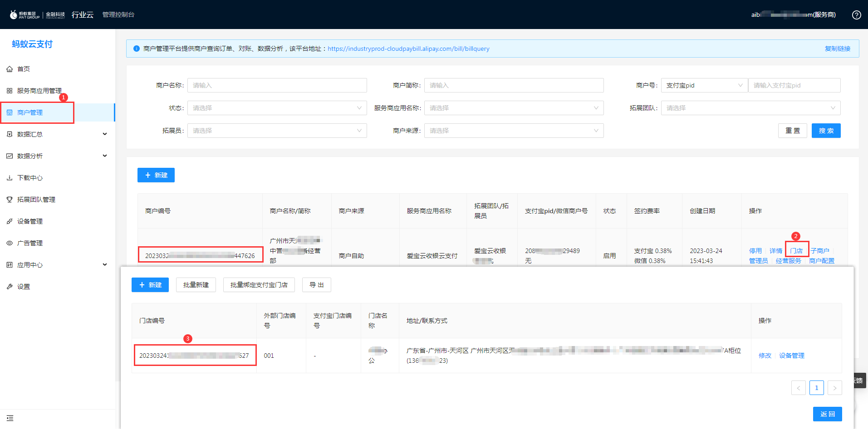The height and width of the screenshot is (429, 868).
Task: Expand the 数据汇总 menu chevron
Action: (105, 134)
